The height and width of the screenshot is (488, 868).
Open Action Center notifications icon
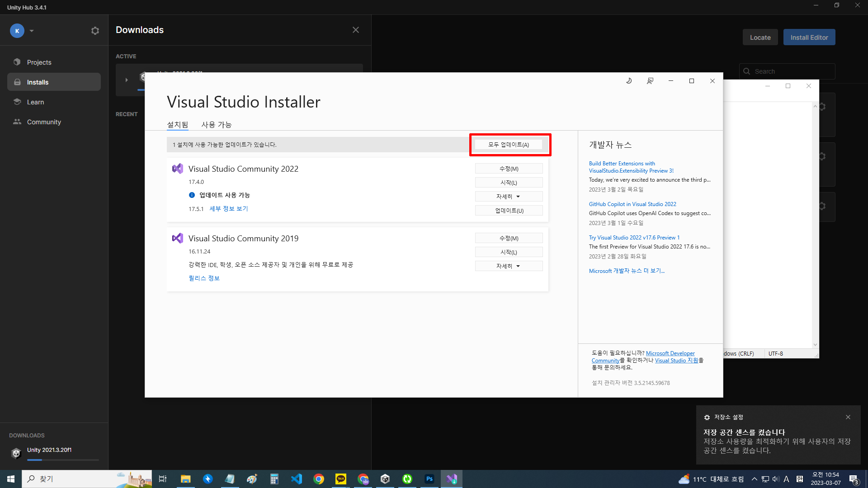(854, 479)
